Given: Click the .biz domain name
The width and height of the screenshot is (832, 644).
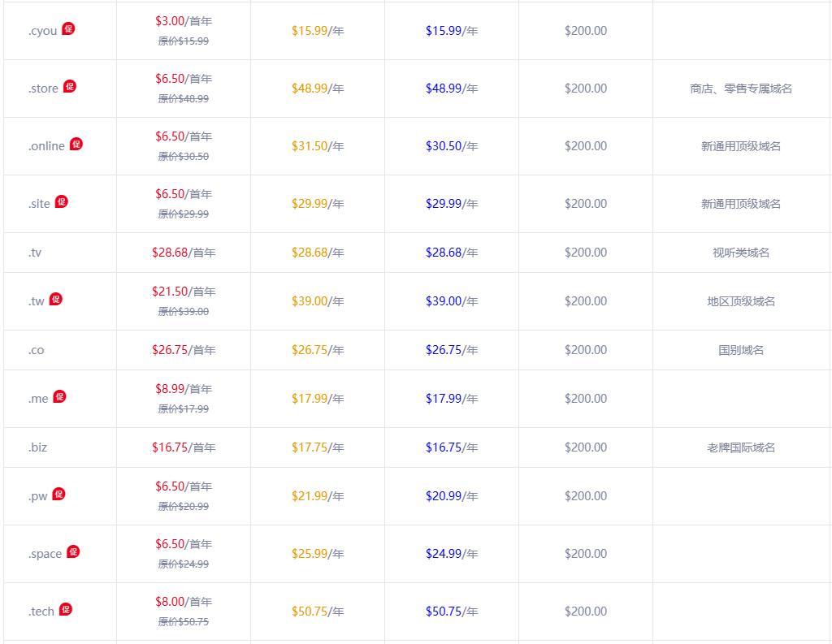Looking at the screenshot, I should [x=37, y=447].
